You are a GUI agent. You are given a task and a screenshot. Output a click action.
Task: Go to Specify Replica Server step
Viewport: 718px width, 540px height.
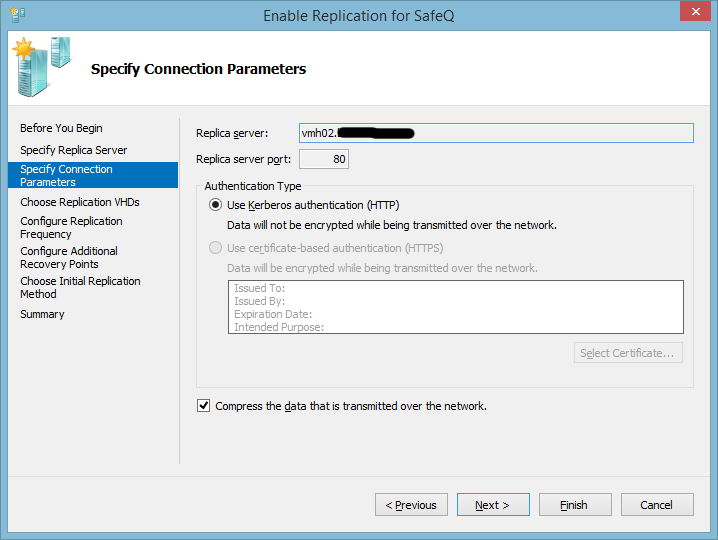click(73, 150)
